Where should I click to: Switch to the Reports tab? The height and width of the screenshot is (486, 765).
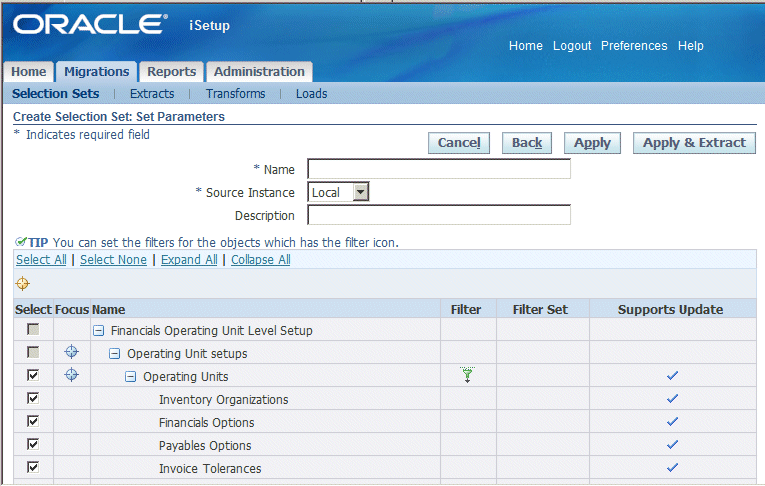click(172, 72)
